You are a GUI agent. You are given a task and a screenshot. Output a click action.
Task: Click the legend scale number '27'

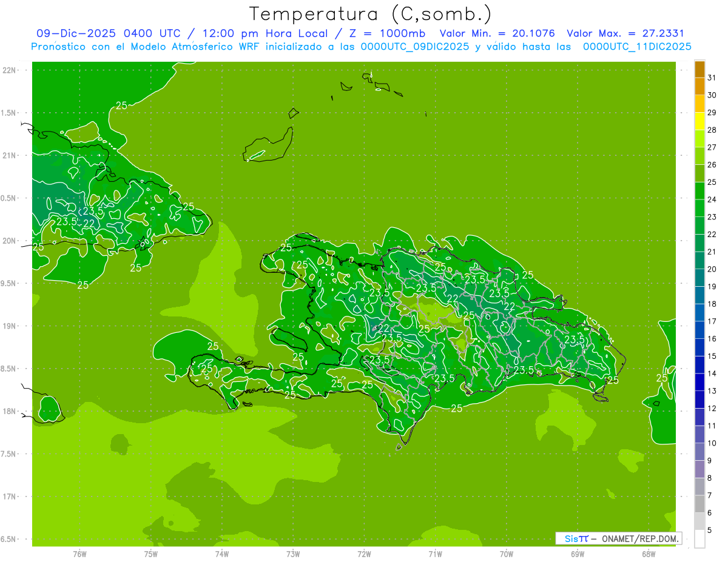coord(712,147)
